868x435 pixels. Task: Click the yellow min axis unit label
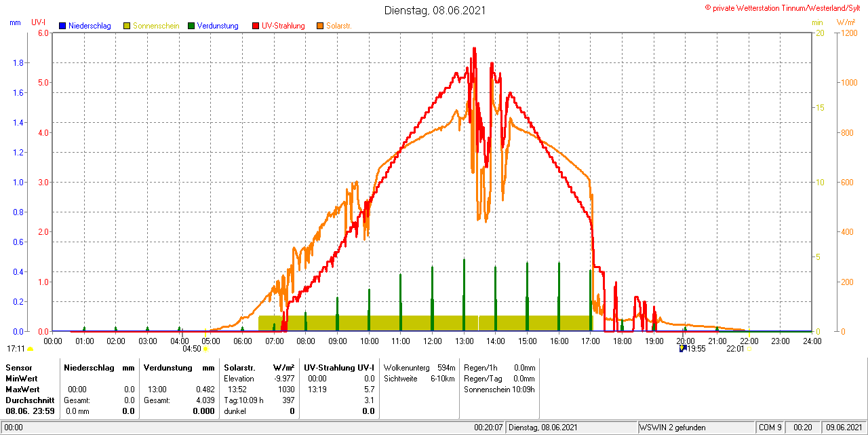click(x=817, y=22)
